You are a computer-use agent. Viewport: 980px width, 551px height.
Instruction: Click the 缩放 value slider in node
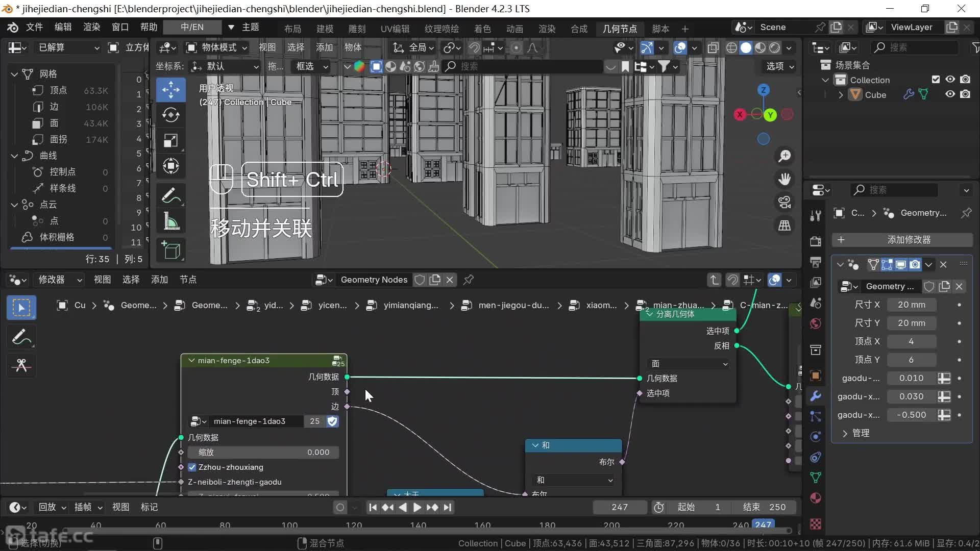pyautogui.click(x=263, y=453)
